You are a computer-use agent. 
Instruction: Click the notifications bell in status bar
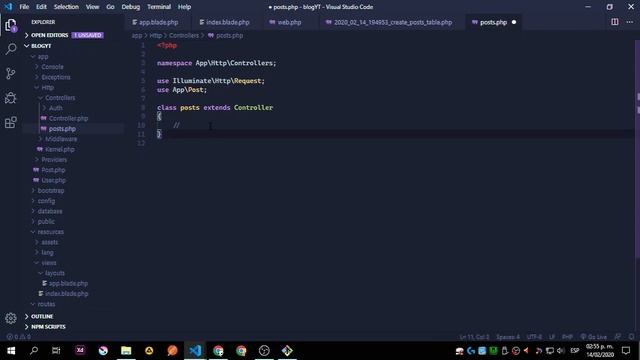pyautogui.click(x=631, y=337)
